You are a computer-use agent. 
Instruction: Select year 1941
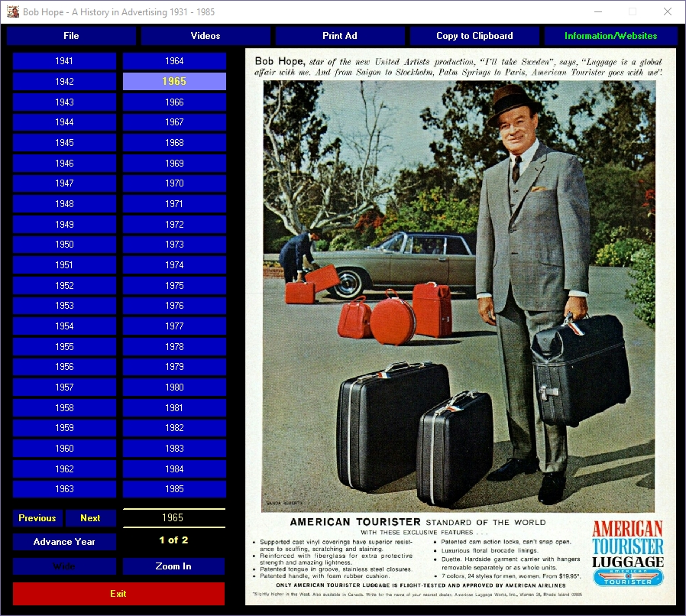64,61
